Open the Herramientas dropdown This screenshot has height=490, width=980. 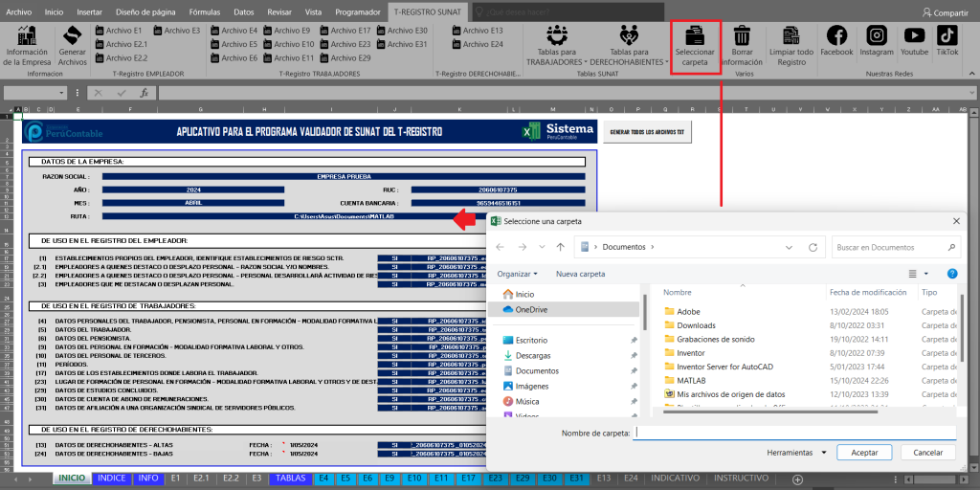[x=797, y=452]
